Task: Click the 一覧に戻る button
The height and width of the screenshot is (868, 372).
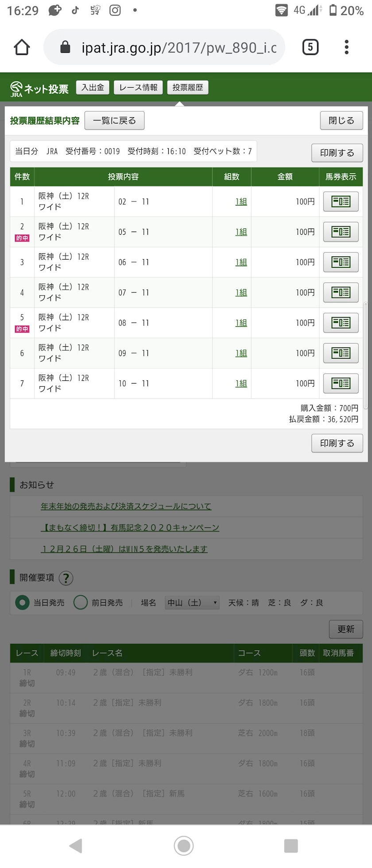Action: point(114,120)
